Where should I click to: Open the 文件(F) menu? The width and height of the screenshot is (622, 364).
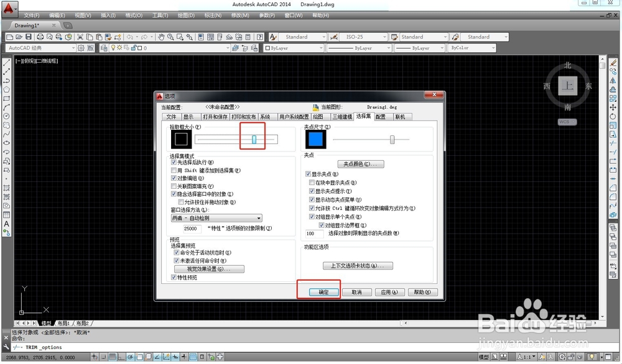[32, 16]
